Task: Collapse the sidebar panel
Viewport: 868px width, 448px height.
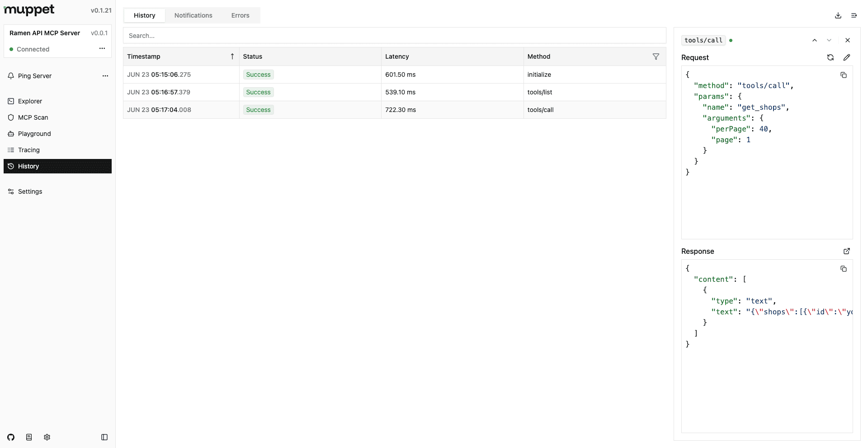Action: click(104, 437)
